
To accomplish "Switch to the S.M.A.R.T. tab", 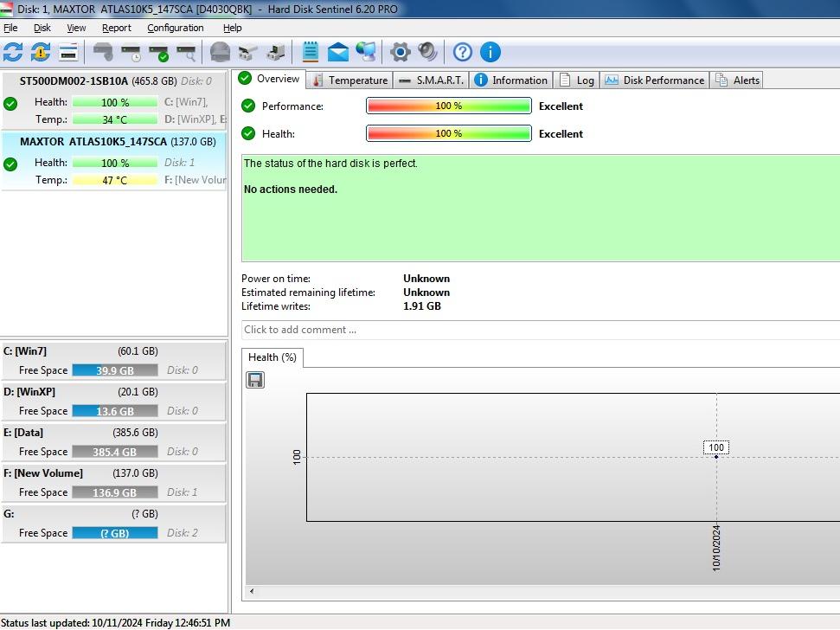I will (431, 80).
